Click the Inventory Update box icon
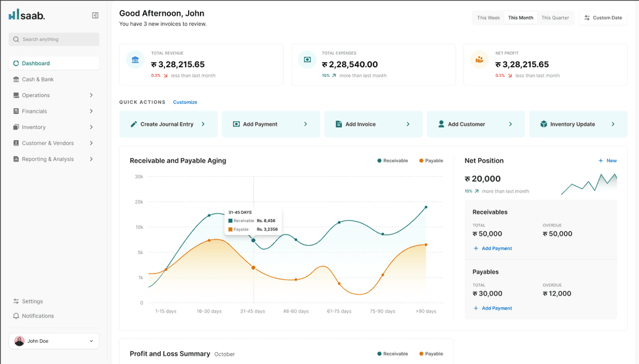639x364 pixels. click(543, 124)
